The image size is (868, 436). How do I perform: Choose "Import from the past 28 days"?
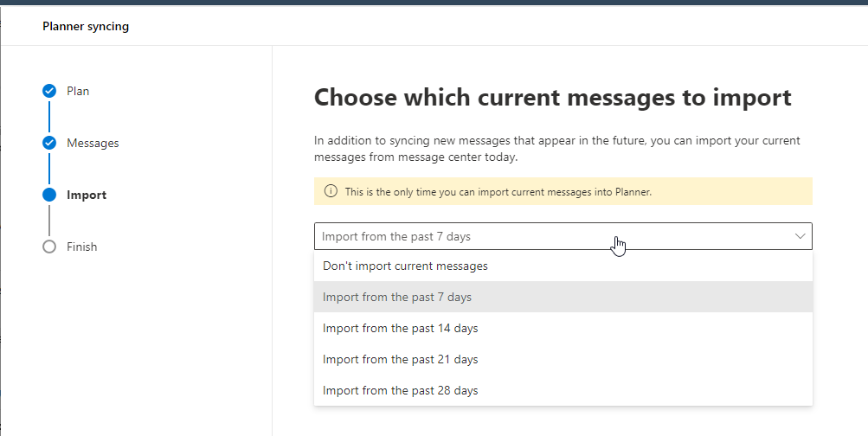coord(400,390)
